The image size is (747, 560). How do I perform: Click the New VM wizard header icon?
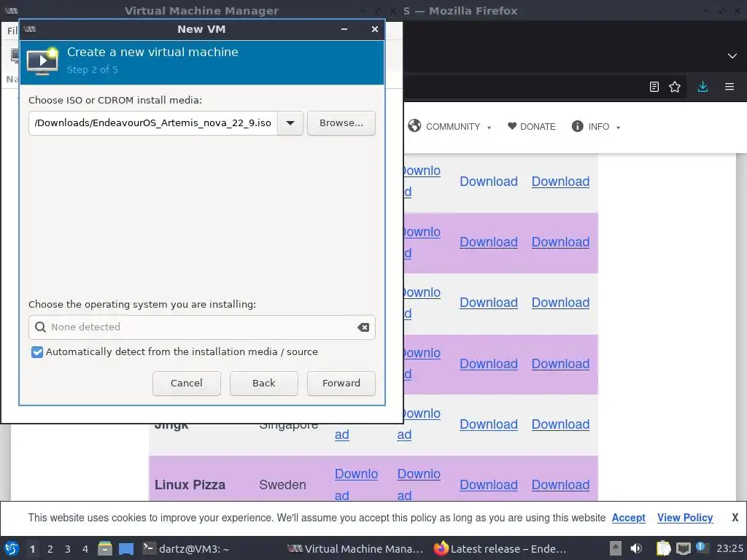point(42,61)
